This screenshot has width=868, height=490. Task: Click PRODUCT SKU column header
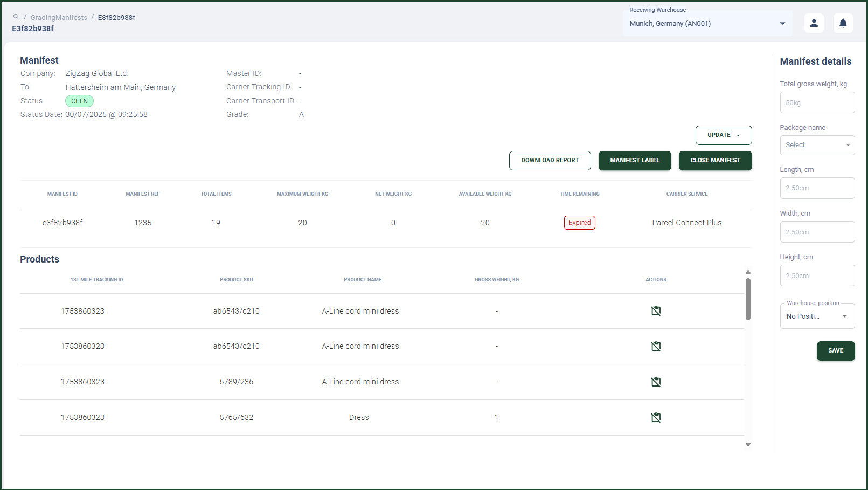(x=236, y=280)
